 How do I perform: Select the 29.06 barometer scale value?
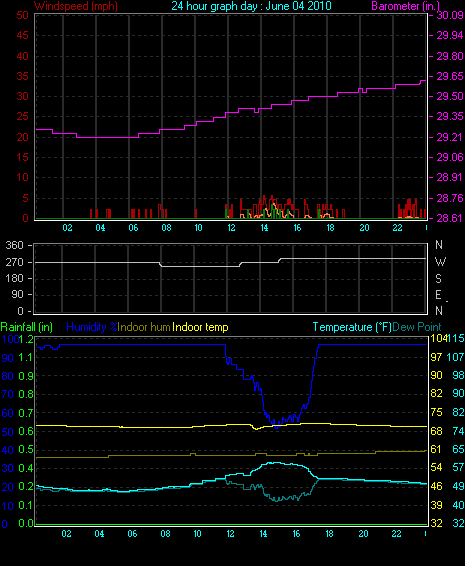[450, 157]
